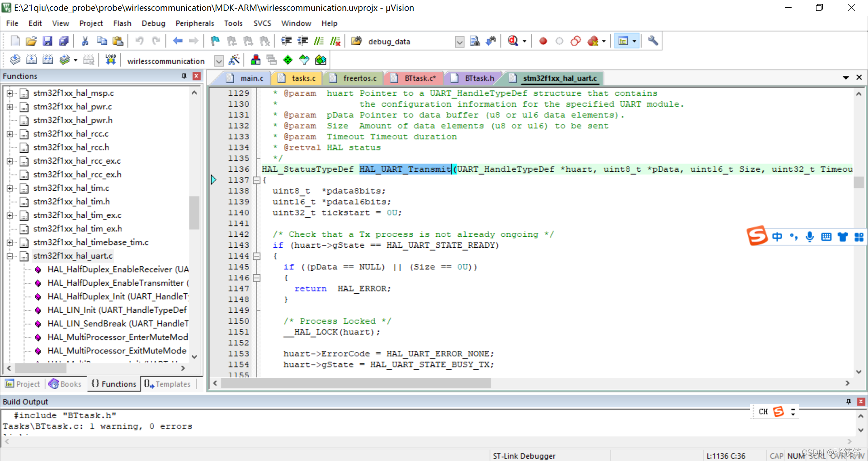
Task: Click the Copy icon in toolbar
Action: tap(102, 41)
